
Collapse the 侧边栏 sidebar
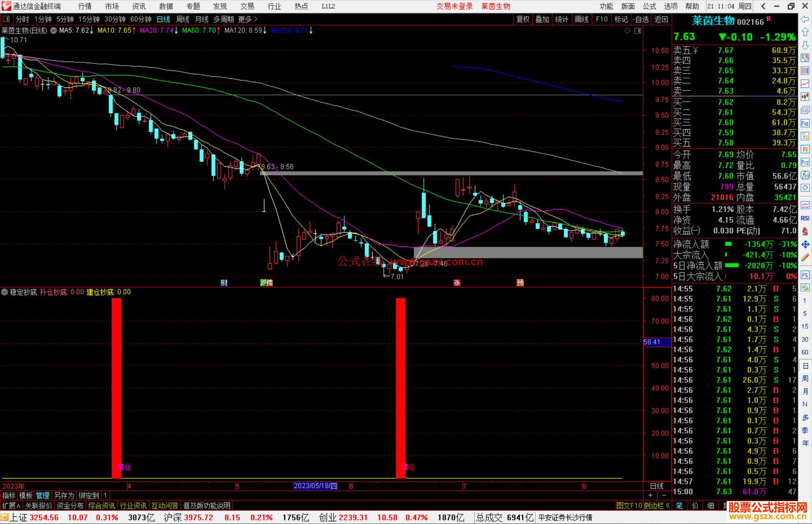656,506
